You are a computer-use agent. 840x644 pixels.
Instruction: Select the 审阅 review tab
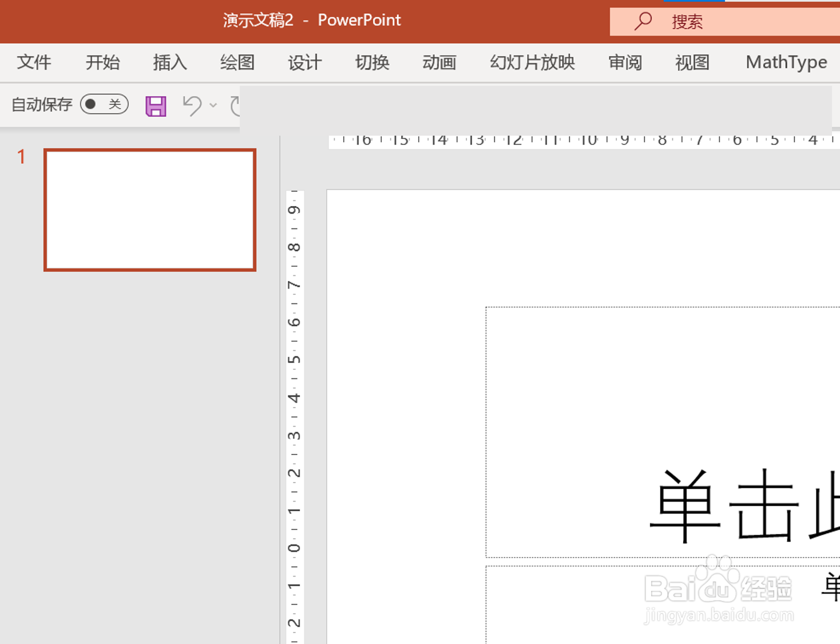point(625,62)
